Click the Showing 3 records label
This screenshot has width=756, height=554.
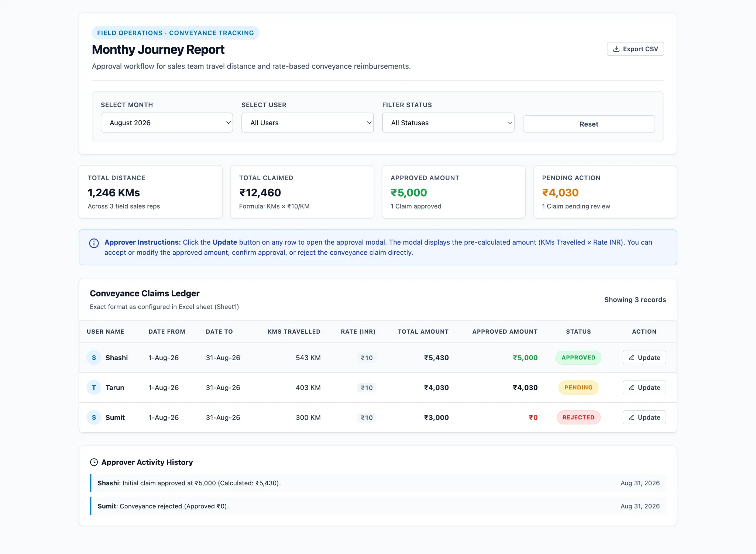pos(635,300)
